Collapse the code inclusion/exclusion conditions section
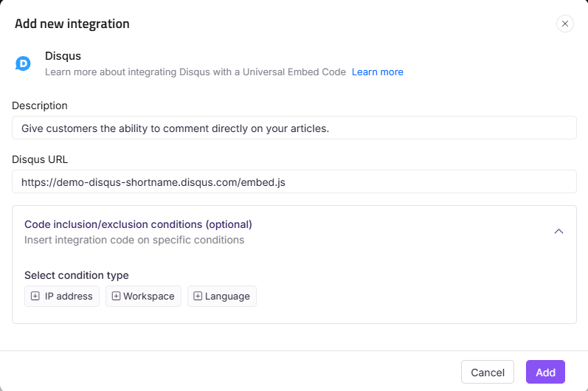This screenshot has width=588, height=391. tap(558, 232)
